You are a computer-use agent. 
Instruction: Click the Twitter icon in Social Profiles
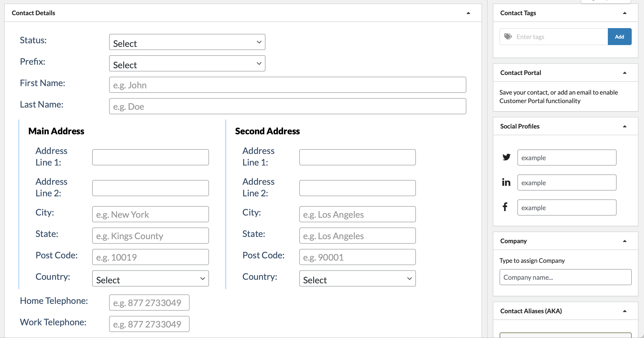pyautogui.click(x=506, y=157)
